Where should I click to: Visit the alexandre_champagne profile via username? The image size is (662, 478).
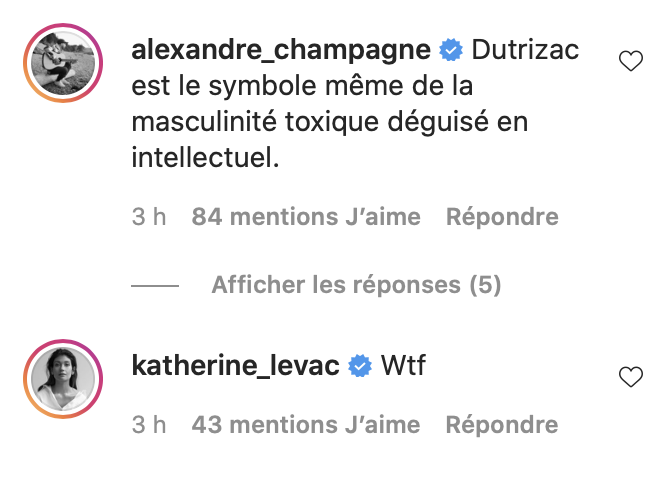281,50
